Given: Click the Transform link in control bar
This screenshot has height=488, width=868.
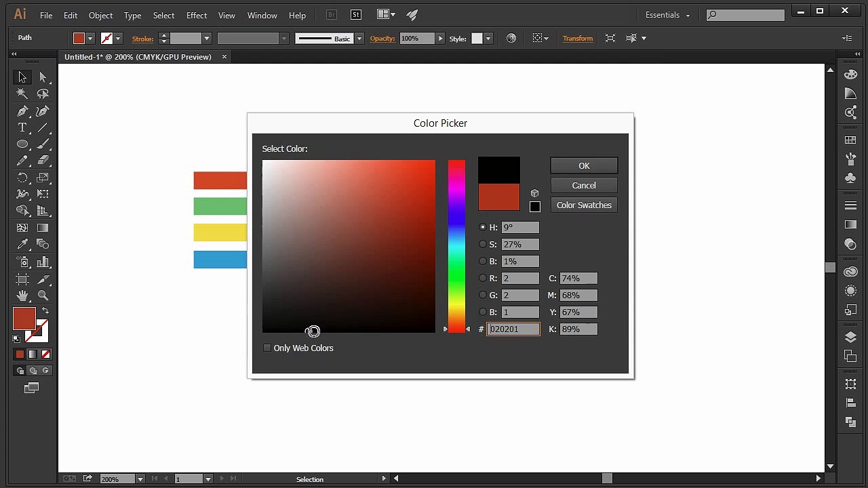Looking at the screenshot, I should 578,39.
